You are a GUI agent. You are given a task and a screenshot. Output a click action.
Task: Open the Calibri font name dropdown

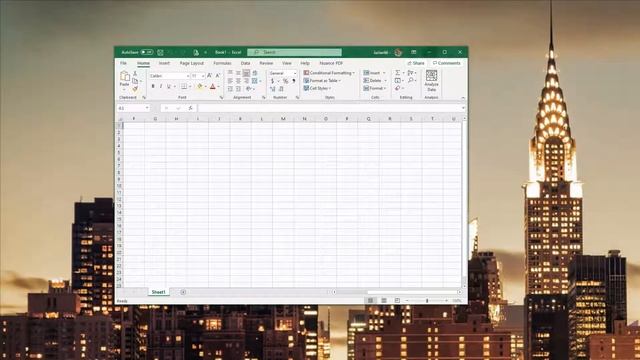188,76
